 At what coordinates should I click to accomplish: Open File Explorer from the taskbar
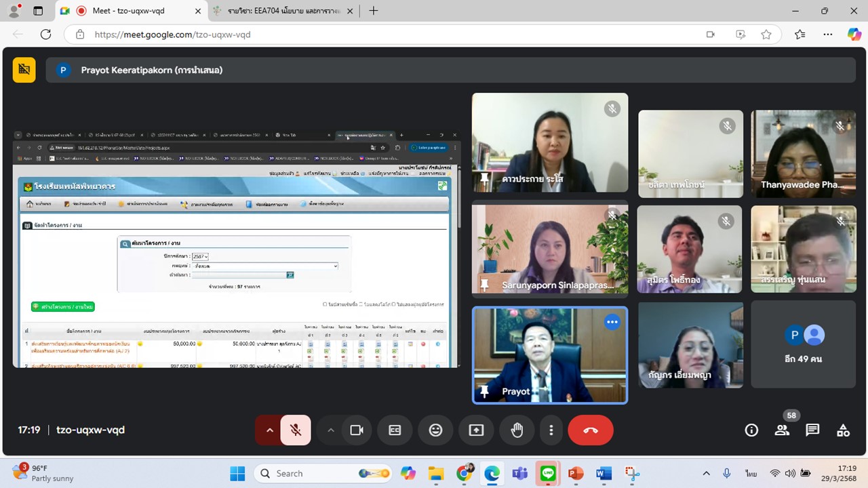(435, 473)
